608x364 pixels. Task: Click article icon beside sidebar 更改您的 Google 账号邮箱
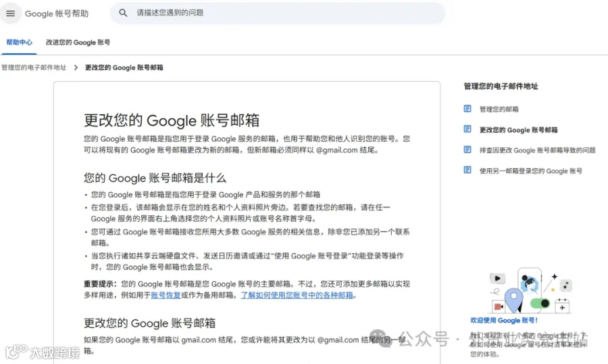[467, 129]
